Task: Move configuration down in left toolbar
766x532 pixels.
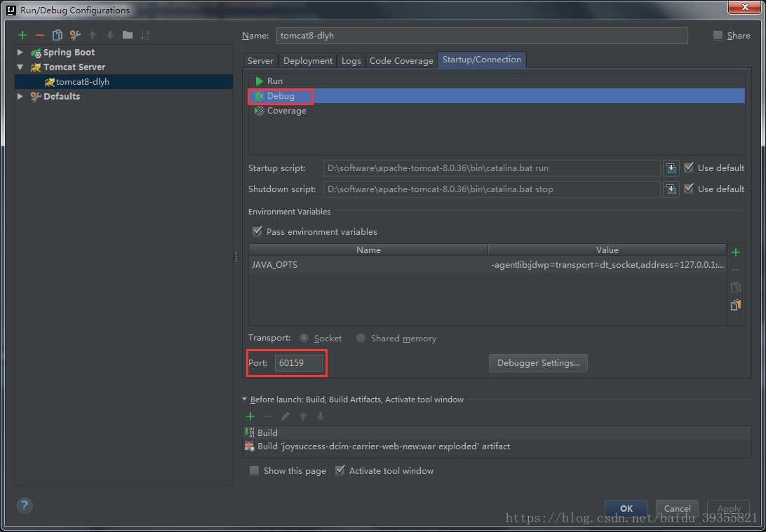Action: 110,35
